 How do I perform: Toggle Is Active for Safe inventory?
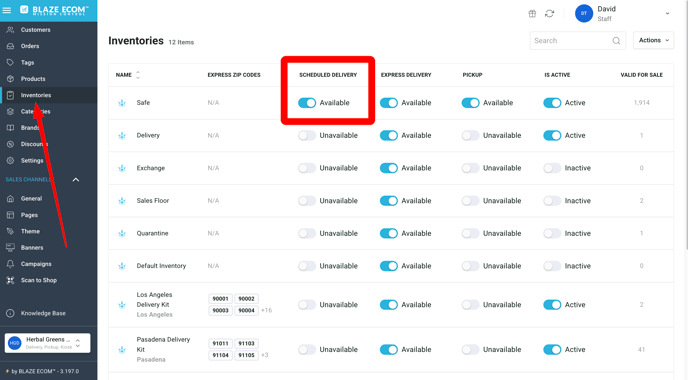point(552,103)
